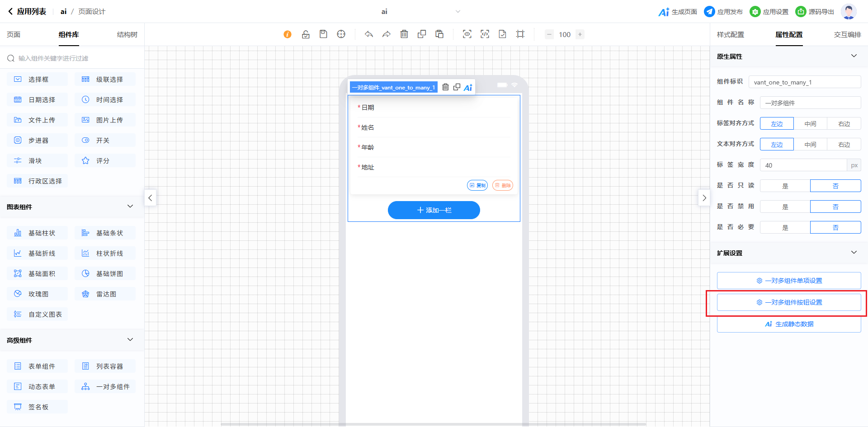Click the orange info icon in toolbar
The width and height of the screenshot is (868, 427).
tap(288, 34)
